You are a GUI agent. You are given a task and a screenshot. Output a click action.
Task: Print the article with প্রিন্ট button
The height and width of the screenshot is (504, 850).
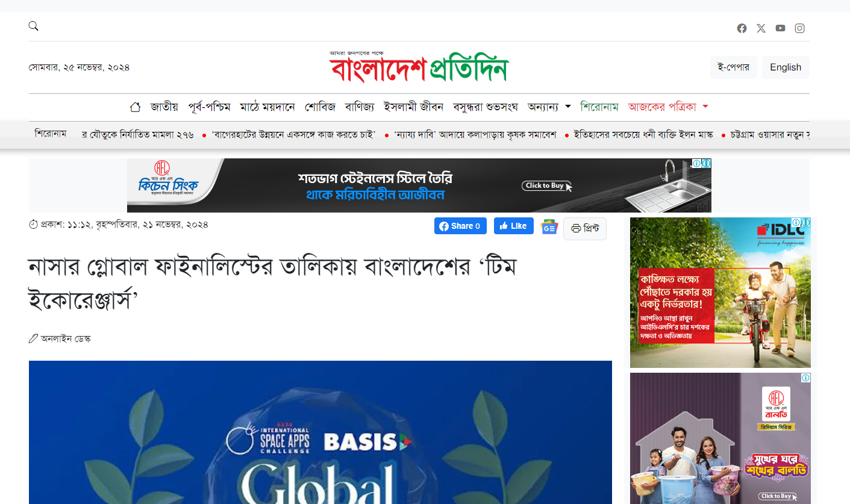point(585,229)
